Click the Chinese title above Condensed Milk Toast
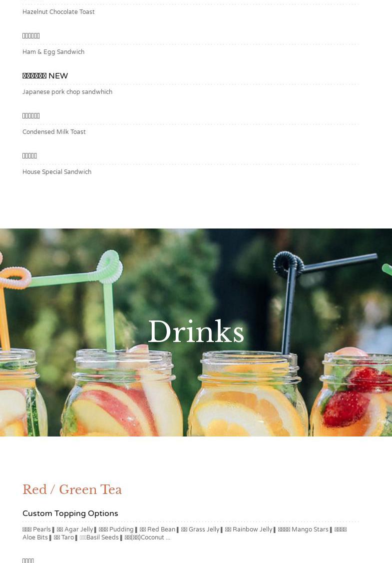 [31, 115]
